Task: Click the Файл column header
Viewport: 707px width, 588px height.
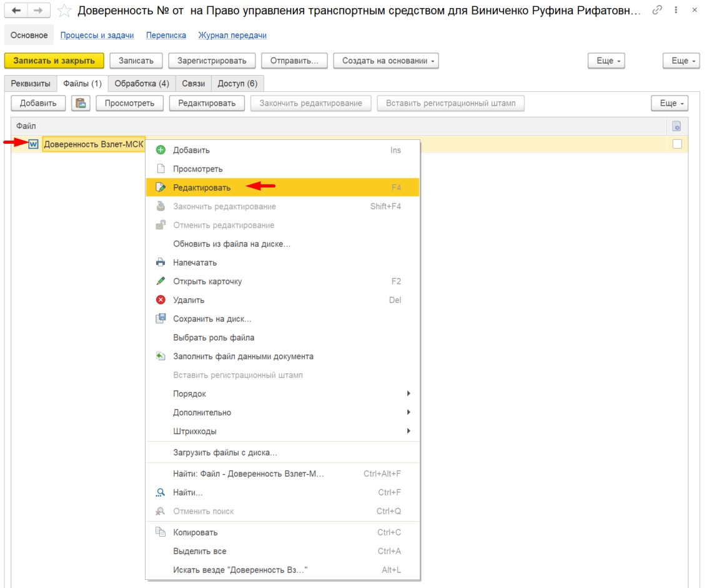Action: pyautogui.click(x=339, y=126)
